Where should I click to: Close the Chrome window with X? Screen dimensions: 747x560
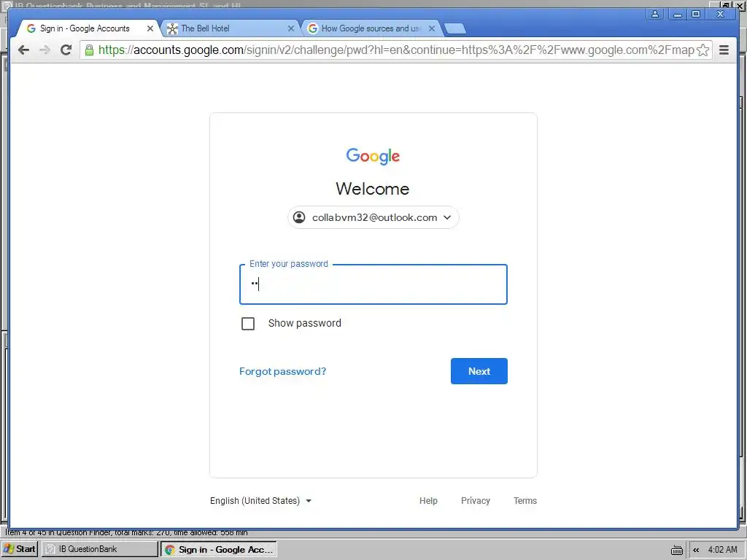[x=721, y=15]
